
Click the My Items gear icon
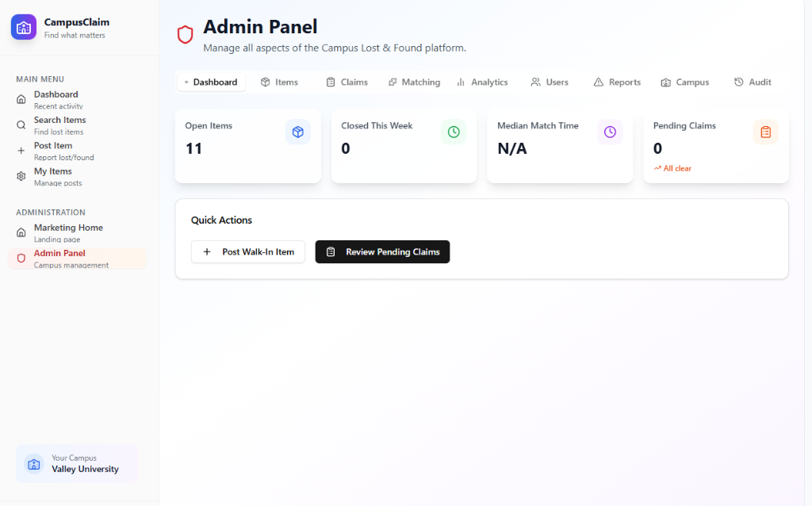[x=21, y=176]
